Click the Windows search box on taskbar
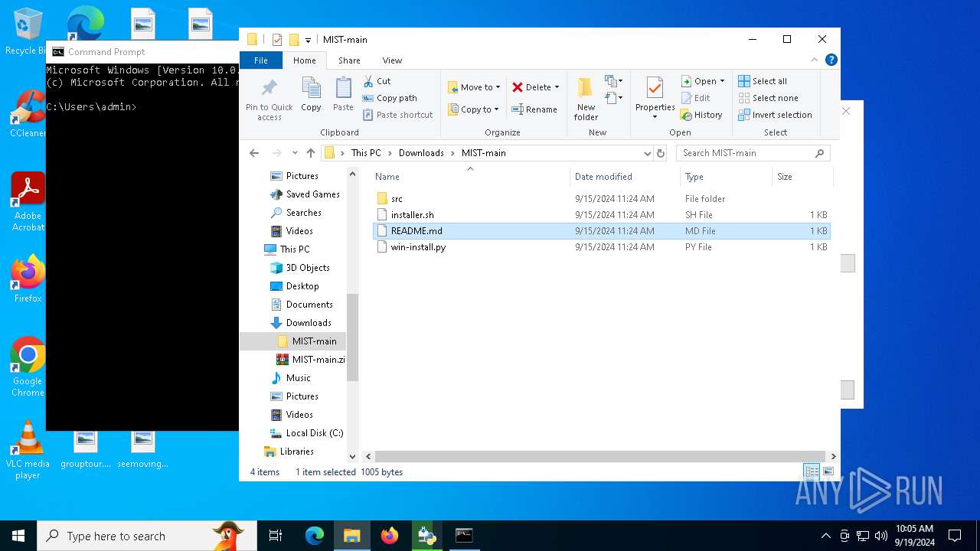The image size is (980, 551). pyautogui.click(x=147, y=536)
